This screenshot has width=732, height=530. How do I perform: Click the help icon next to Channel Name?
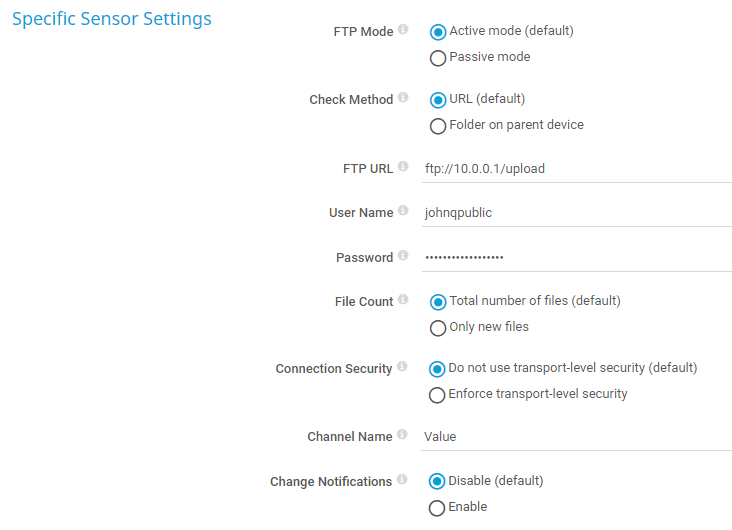pyautogui.click(x=403, y=435)
